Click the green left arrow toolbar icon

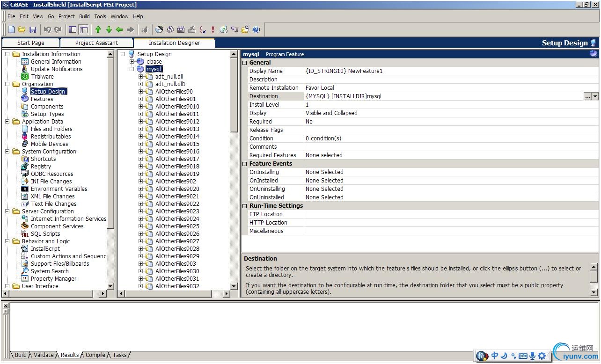coord(119,29)
